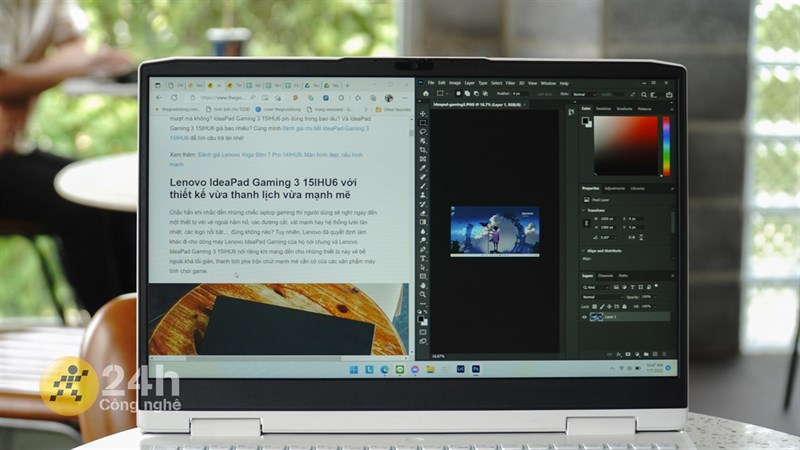Open a new browser tab

[347, 86]
